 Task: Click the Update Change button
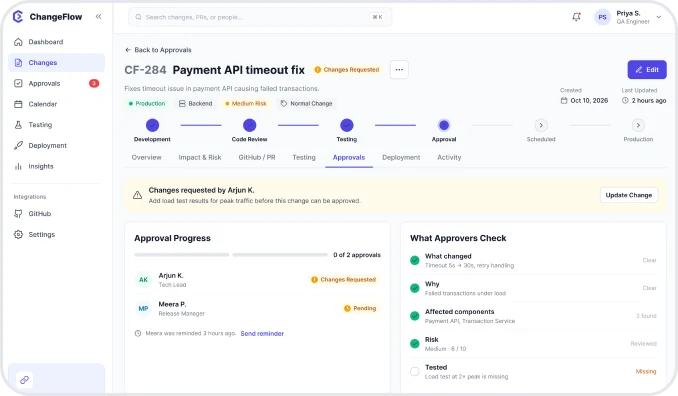tap(629, 195)
